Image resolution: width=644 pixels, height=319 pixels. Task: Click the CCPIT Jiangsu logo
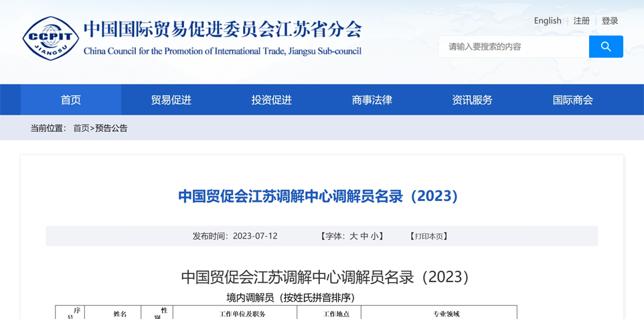[50, 38]
